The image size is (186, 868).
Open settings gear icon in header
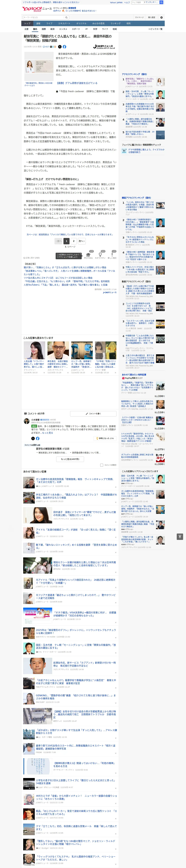[x=161, y=18]
